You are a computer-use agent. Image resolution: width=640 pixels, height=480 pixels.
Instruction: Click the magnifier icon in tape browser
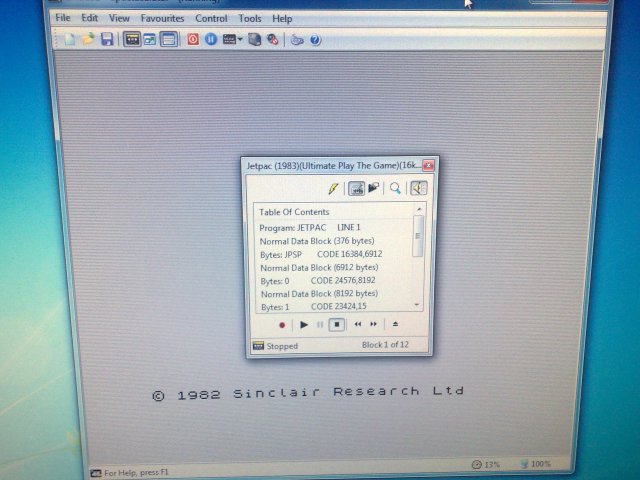click(x=395, y=188)
